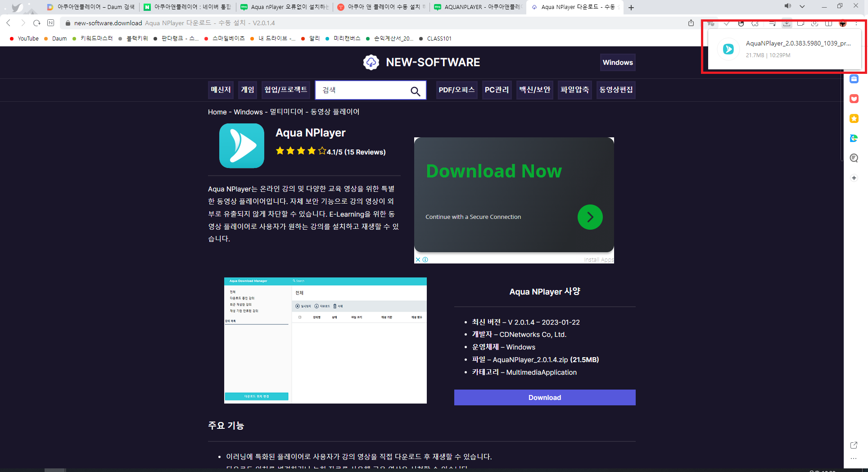This screenshot has height=472, width=868.
Task: Add a sidebar item with plus
Action: 854,178
